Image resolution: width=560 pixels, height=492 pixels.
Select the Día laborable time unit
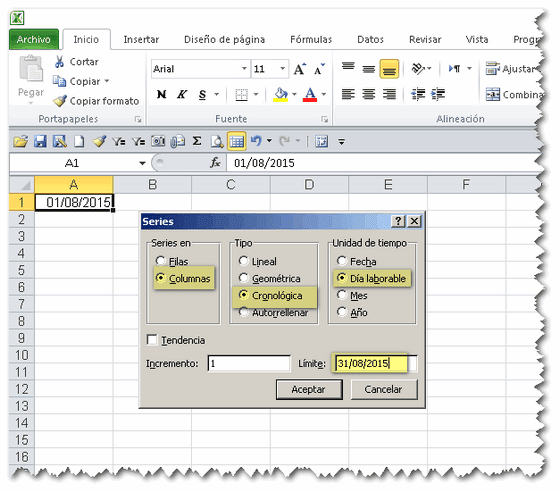[x=342, y=278]
